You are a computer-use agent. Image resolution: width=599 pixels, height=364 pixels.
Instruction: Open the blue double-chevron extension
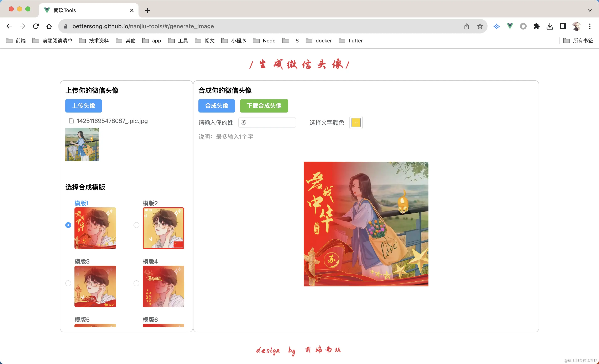pos(497,26)
